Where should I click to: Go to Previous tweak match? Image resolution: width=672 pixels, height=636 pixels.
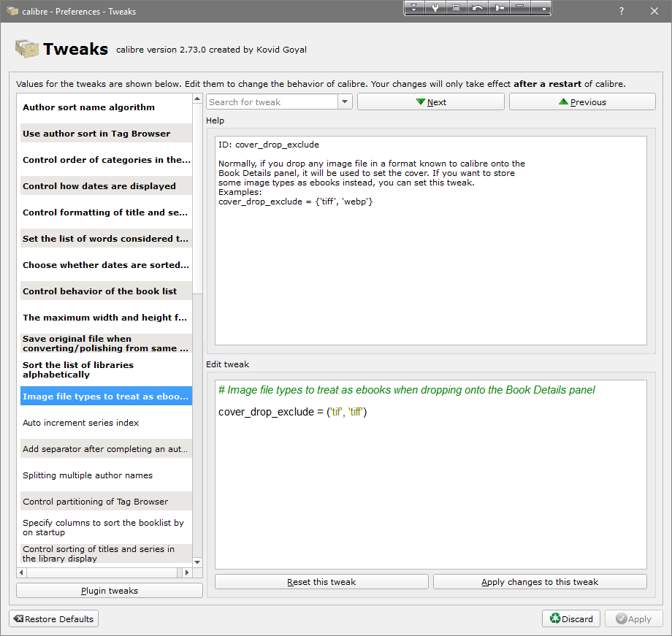582,102
